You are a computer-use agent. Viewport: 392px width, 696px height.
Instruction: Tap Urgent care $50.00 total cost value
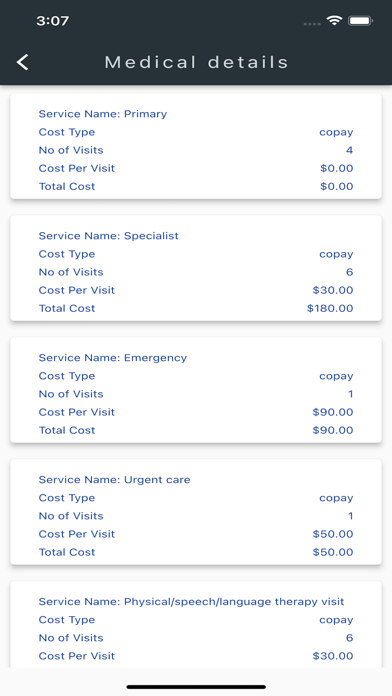(x=333, y=552)
